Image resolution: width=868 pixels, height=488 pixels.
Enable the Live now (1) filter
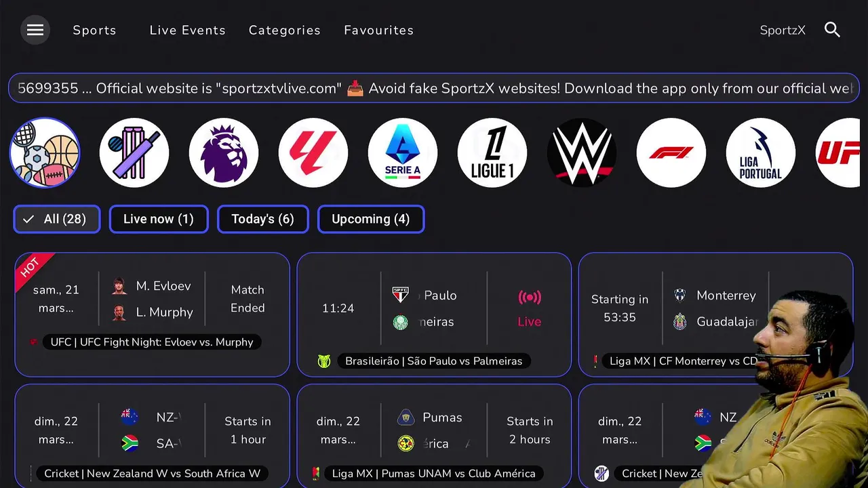click(x=159, y=219)
